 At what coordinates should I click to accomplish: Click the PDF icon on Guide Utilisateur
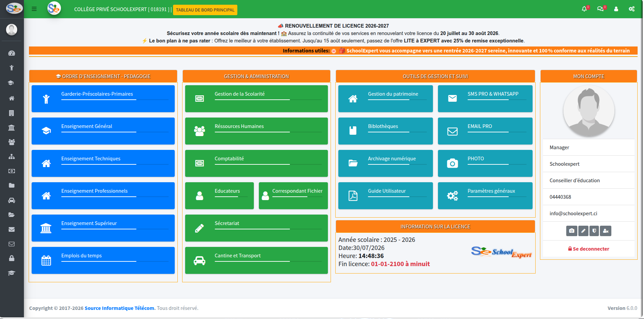(353, 196)
